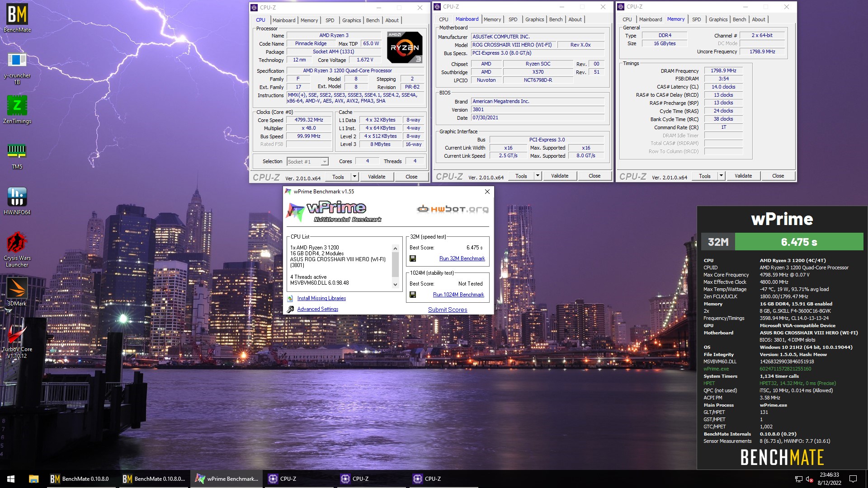Click the Advanced Settings wrench icon
868x488 pixels.
[290, 309]
